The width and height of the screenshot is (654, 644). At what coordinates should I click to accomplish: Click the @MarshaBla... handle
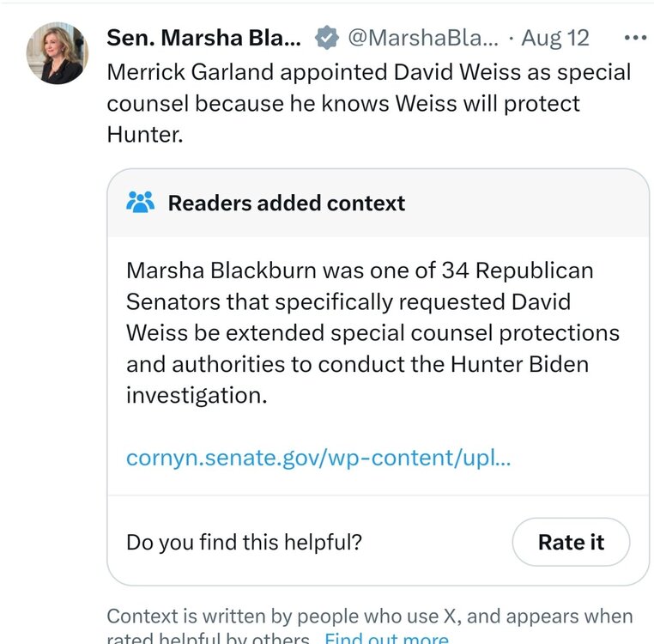tap(421, 39)
